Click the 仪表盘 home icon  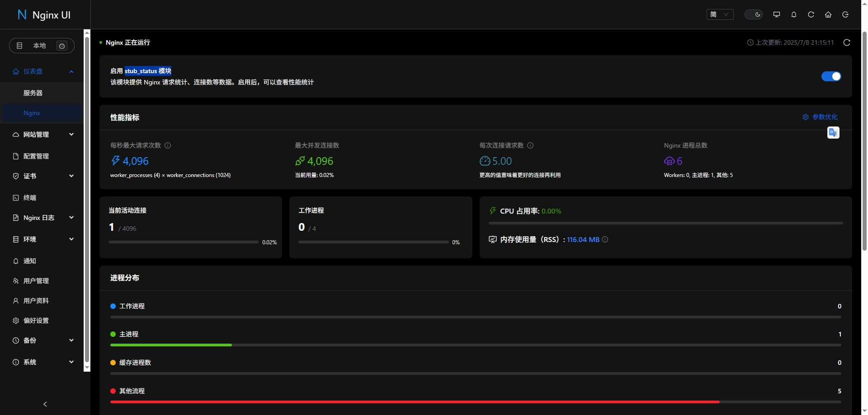[x=16, y=71]
